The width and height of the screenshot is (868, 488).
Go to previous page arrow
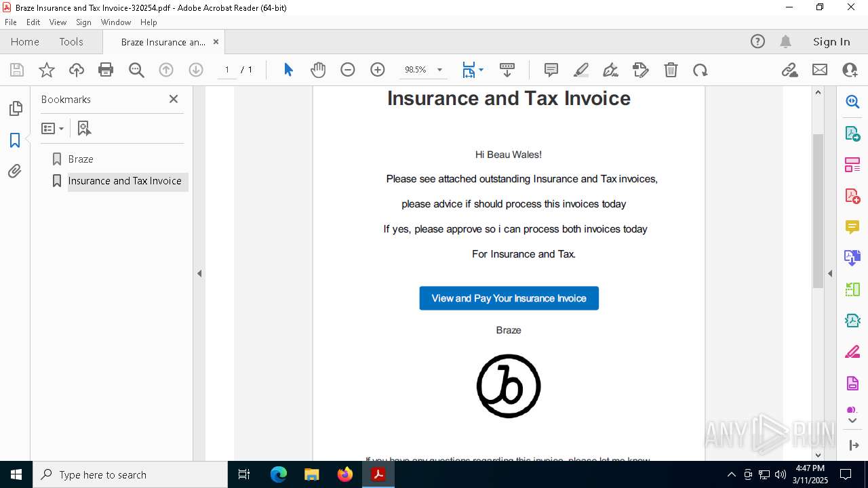[x=166, y=70]
